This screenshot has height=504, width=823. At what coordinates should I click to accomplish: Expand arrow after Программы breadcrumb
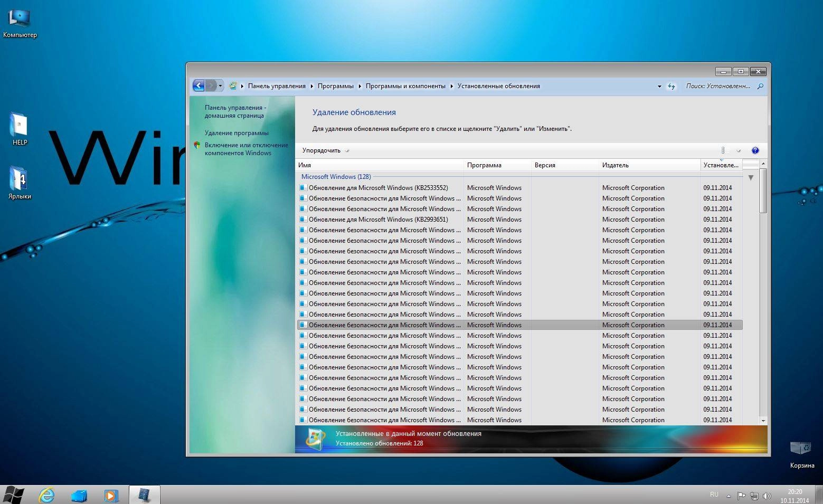(360, 86)
